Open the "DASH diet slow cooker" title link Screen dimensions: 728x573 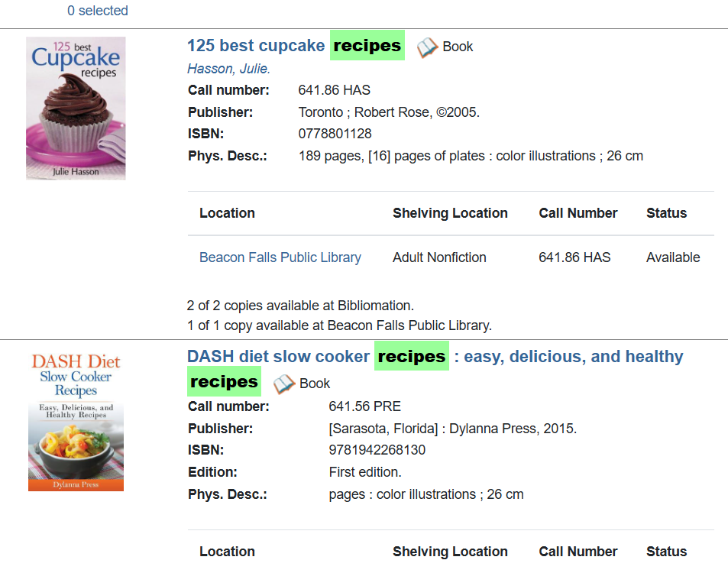click(x=278, y=357)
